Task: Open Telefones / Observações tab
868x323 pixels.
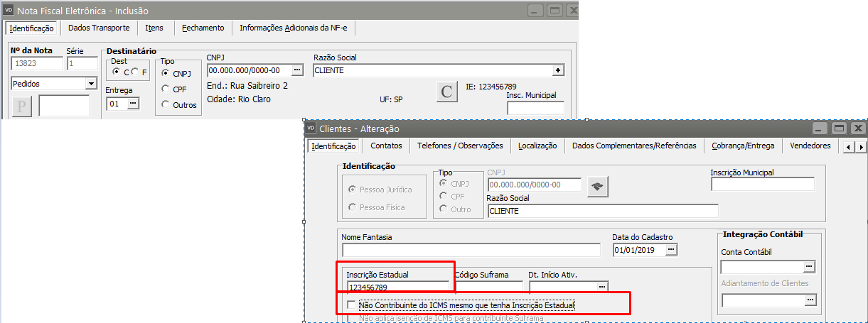Action: 460,146
